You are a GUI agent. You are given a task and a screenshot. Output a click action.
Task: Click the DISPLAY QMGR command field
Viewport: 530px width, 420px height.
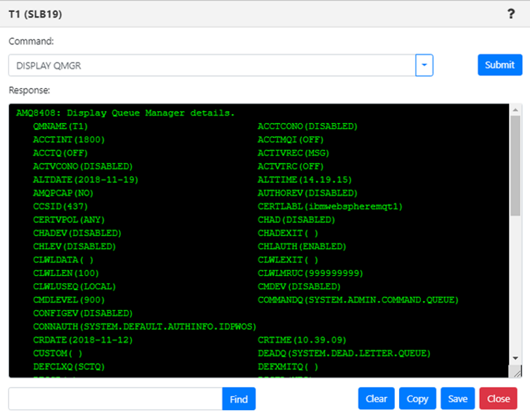[x=212, y=65]
